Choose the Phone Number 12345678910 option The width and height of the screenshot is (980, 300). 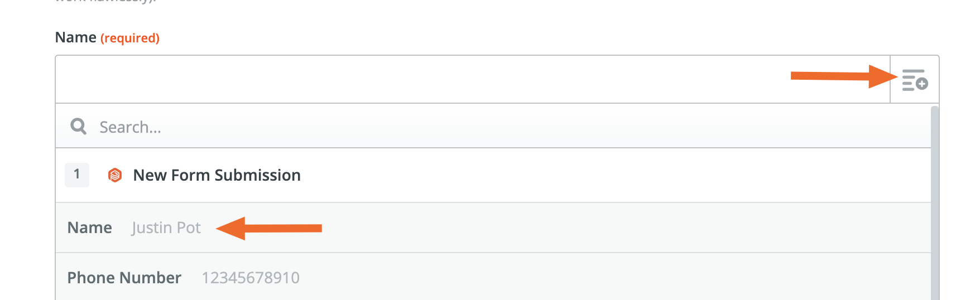pos(493,277)
